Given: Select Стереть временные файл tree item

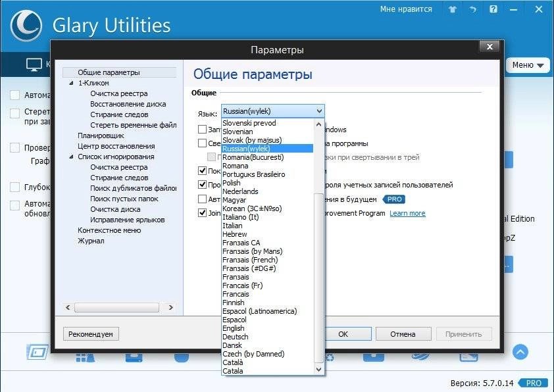Looking at the screenshot, I should click(133, 125).
